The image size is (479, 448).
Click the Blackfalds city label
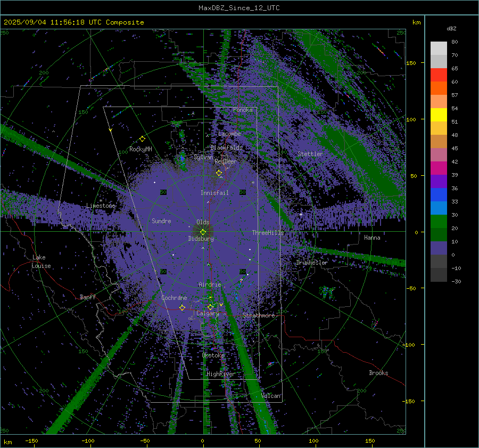coord(226,148)
